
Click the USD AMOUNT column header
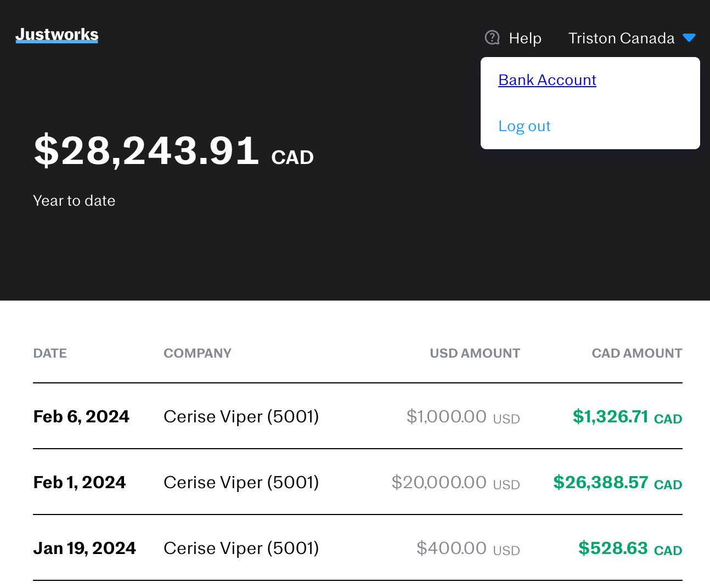click(475, 353)
